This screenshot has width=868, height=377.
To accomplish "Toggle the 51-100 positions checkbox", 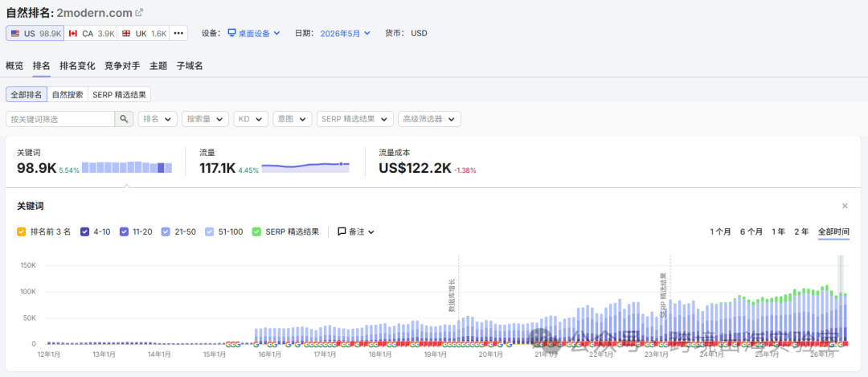I will point(209,232).
